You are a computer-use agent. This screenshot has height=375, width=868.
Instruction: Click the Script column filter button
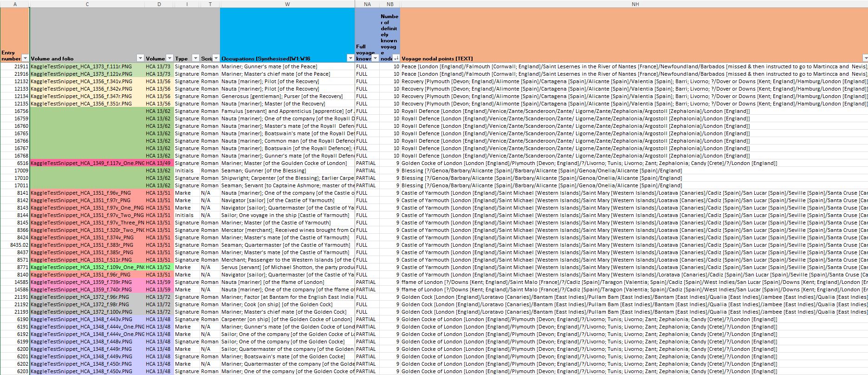[216, 59]
